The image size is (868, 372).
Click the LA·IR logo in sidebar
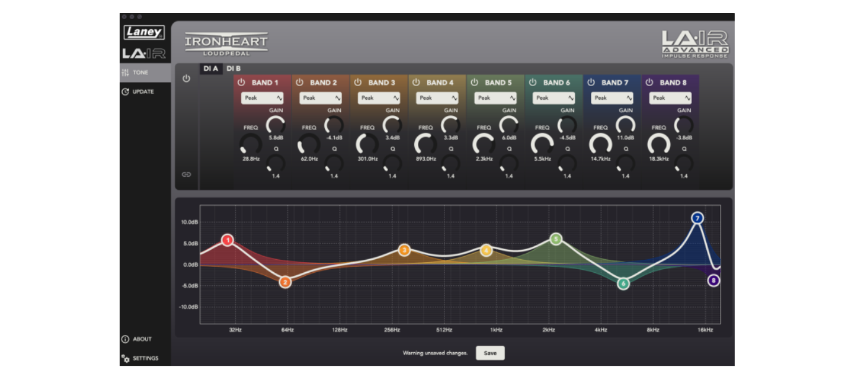144,53
